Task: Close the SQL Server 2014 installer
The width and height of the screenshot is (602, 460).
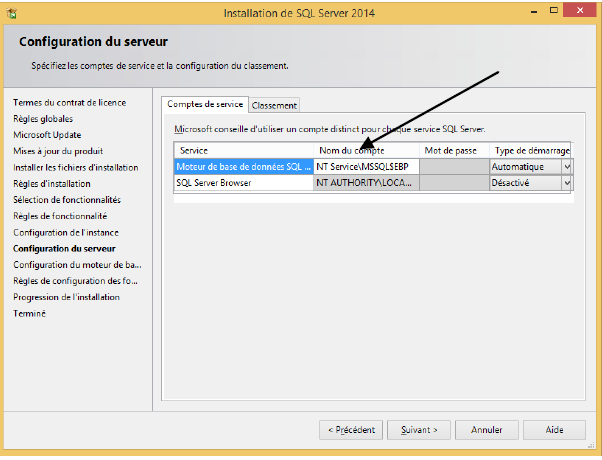Action: click(x=579, y=10)
